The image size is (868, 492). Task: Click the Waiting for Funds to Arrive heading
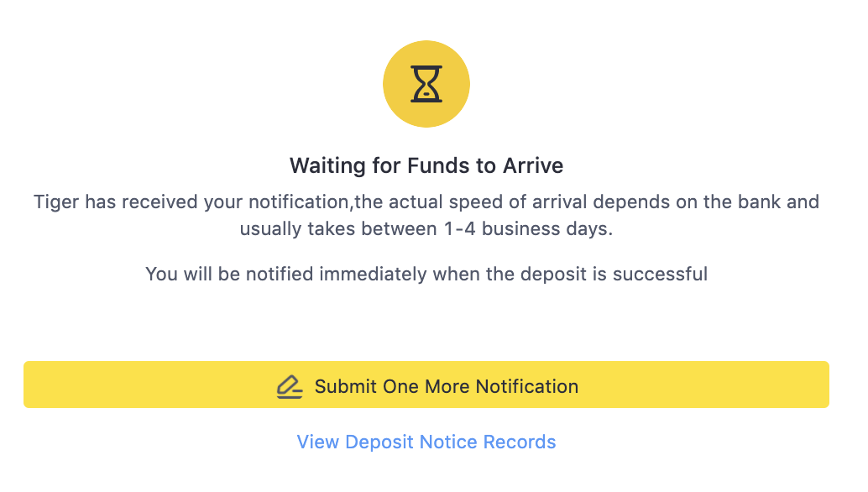426,165
